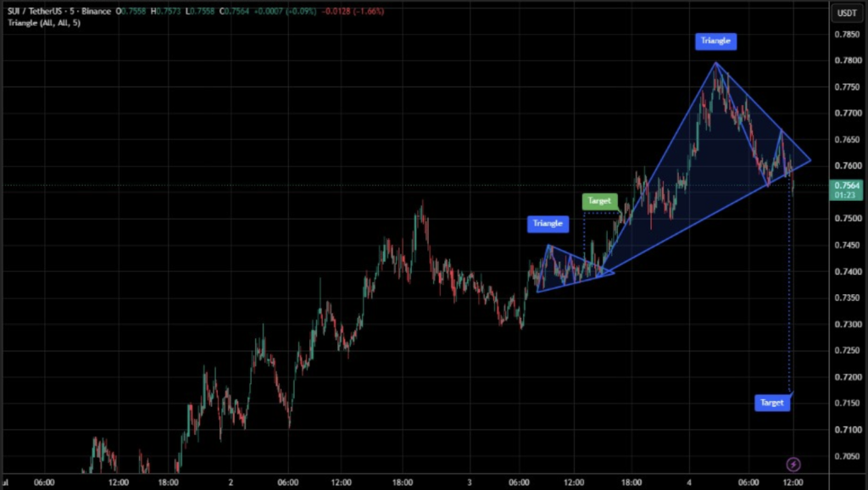Screen dimensions: 868x490
Task: Click the lower blue Triangle label near 0.7400
Action: click(548, 224)
